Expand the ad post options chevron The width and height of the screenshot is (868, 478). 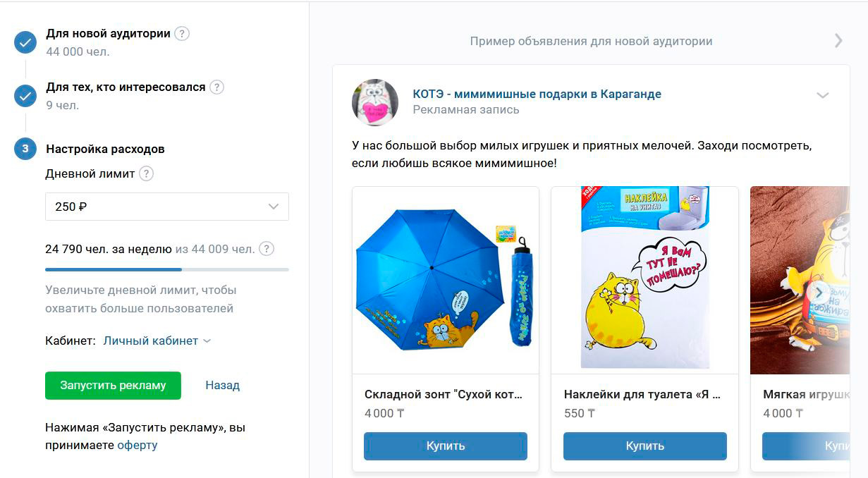point(822,95)
